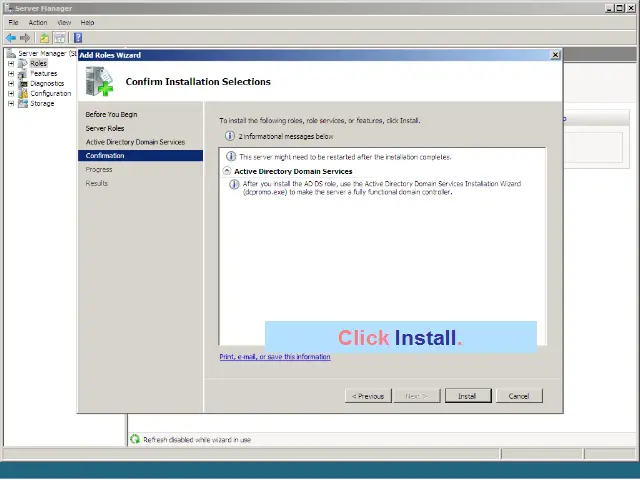Select Storage label in the tree
The image size is (640, 480).
click(42, 104)
